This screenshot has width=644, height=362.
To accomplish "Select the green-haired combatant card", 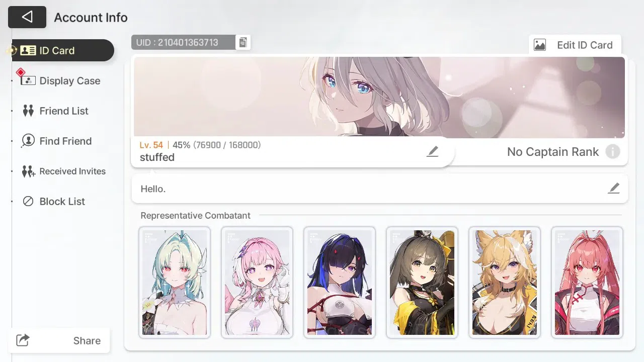I will click(175, 283).
